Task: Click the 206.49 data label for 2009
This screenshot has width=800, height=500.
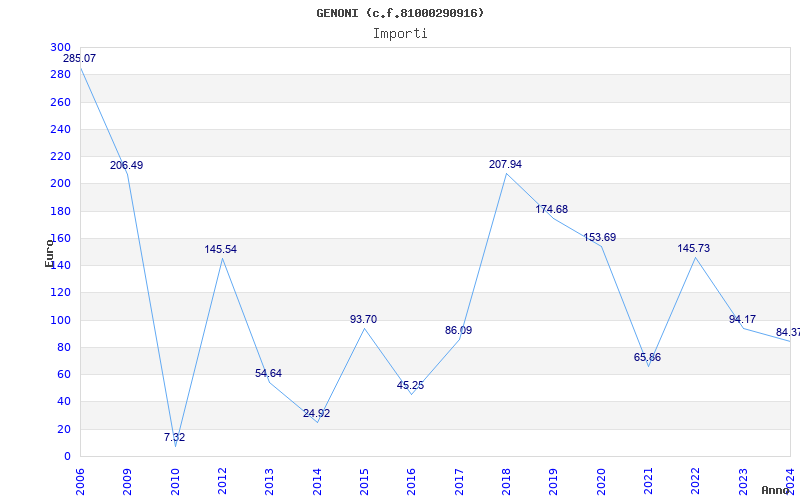Action: (127, 165)
